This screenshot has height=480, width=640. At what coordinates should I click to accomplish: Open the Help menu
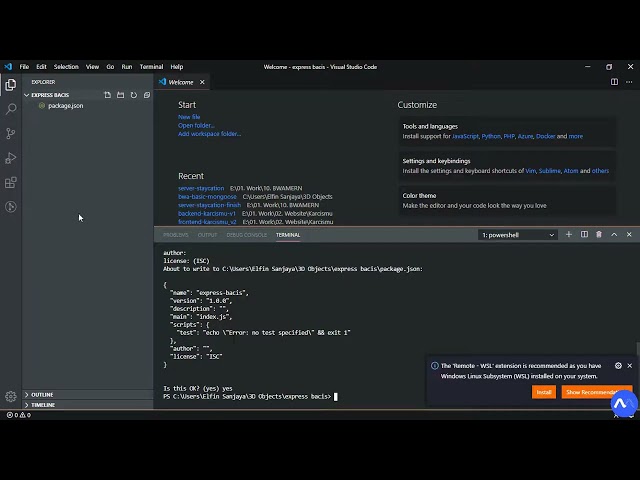pos(177,67)
